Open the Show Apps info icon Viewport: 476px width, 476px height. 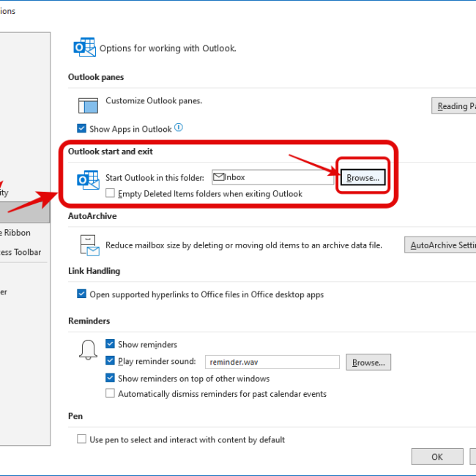[x=179, y=127]
